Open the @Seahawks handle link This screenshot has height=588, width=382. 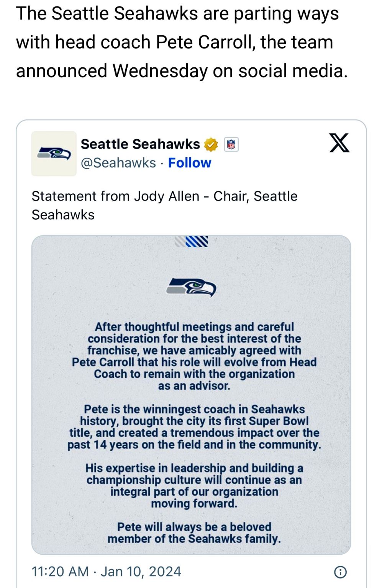point(118,163)
